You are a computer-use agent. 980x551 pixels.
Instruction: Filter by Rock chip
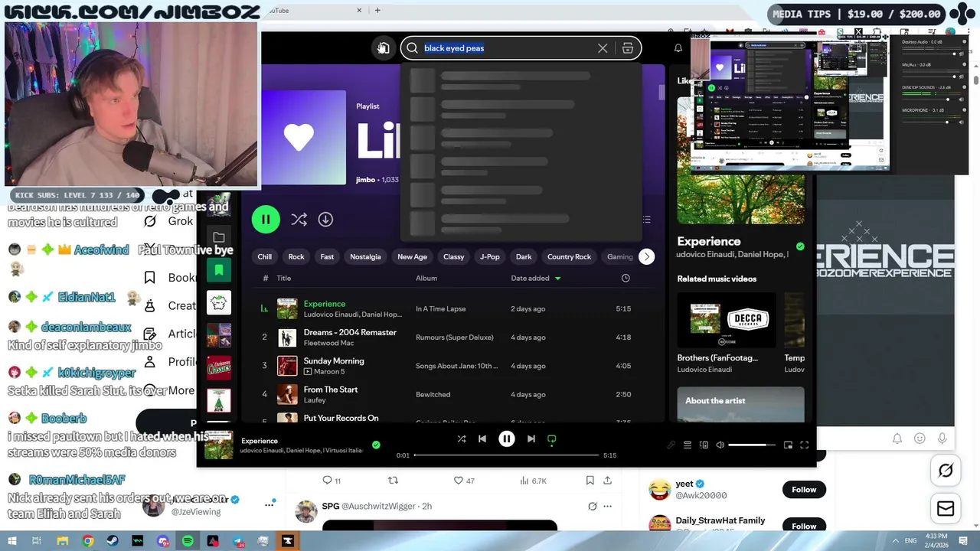296,257
